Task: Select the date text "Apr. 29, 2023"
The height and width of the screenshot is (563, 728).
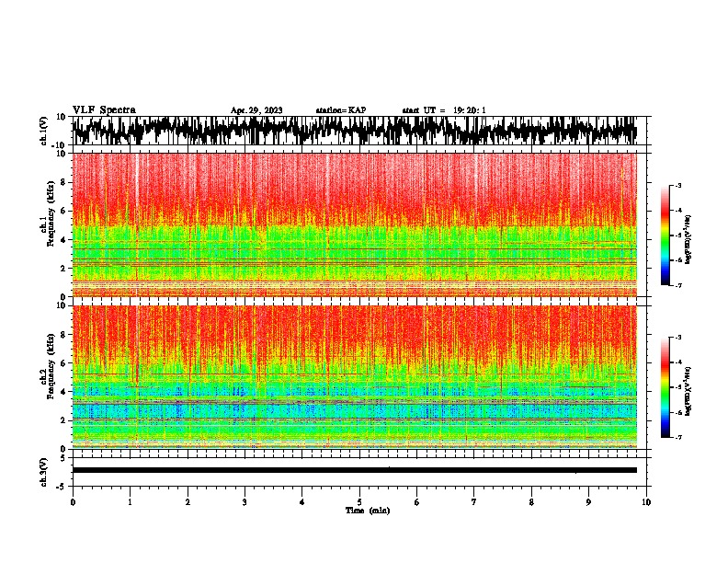Action: (x=256, y=110)
